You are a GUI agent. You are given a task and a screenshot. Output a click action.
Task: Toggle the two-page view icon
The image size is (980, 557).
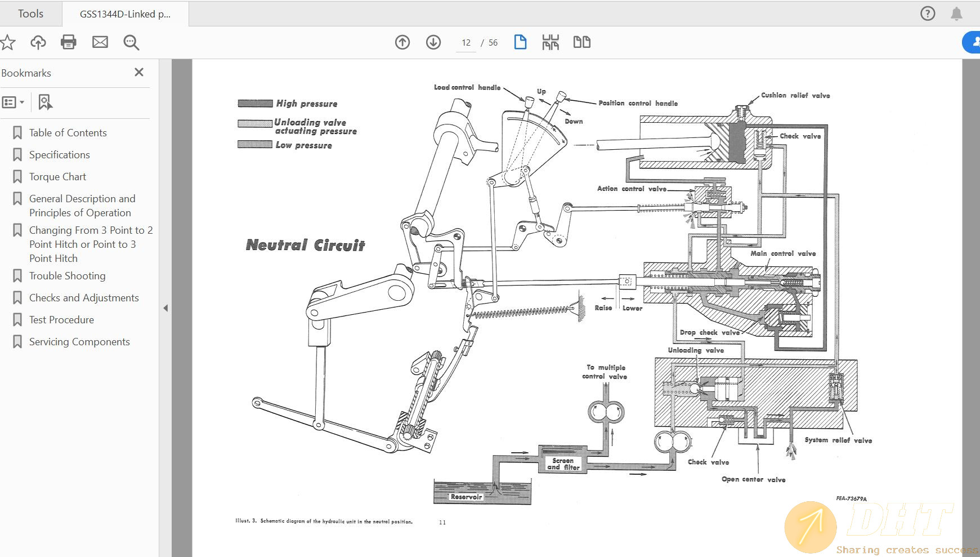coord(581,42)
